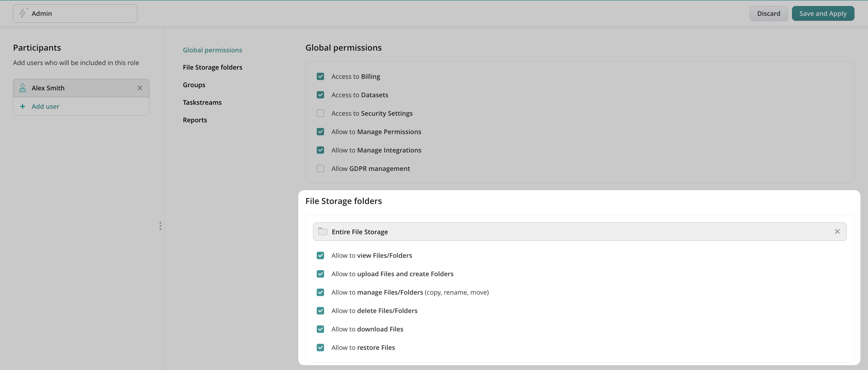Click the plus icon next to Add user

[x=22, y=106]
